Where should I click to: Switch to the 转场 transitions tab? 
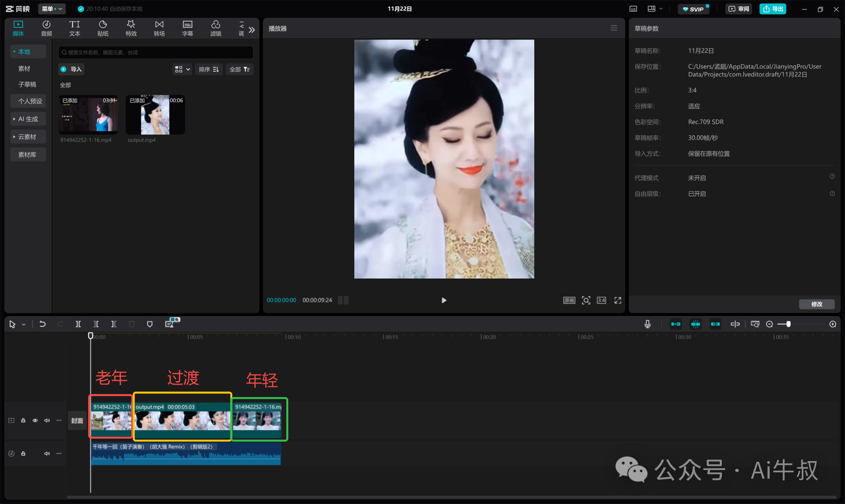coord(159,28)
